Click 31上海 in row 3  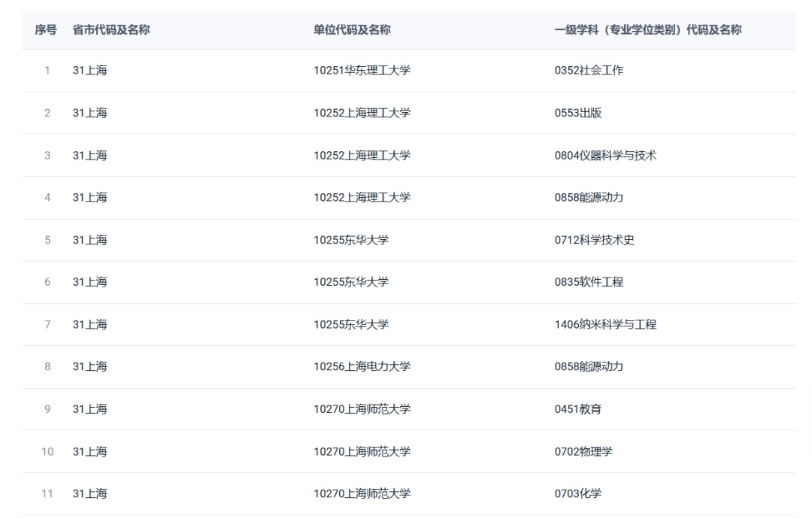coord(89,156)
